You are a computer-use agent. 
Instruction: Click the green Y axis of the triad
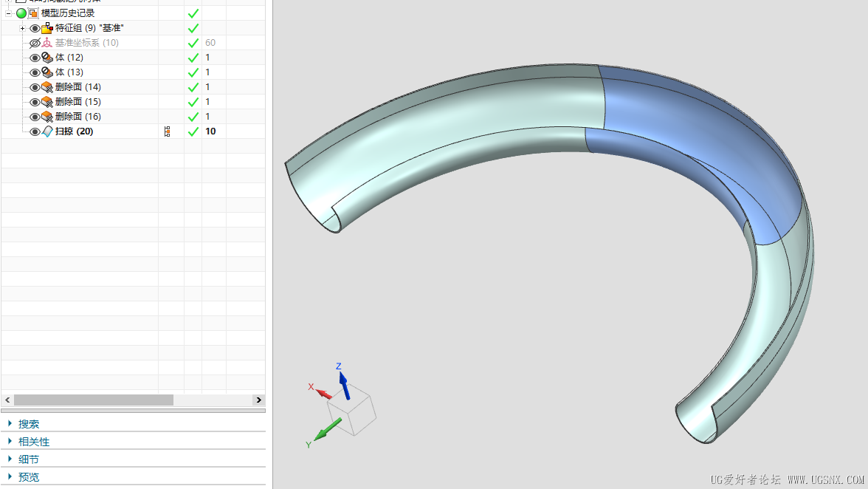[328, 429]
